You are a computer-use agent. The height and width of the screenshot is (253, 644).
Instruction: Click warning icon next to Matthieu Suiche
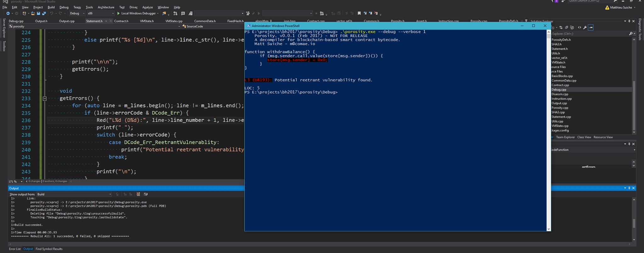[x=607, y=8]
